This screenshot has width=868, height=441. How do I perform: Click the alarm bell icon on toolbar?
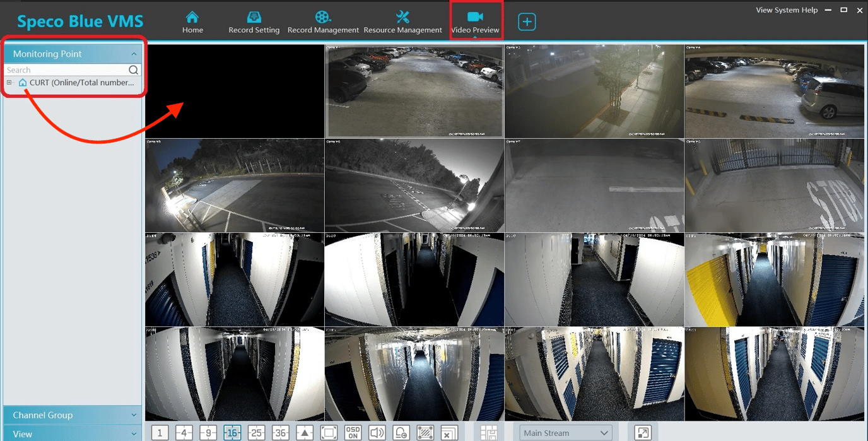click(401, 433)
